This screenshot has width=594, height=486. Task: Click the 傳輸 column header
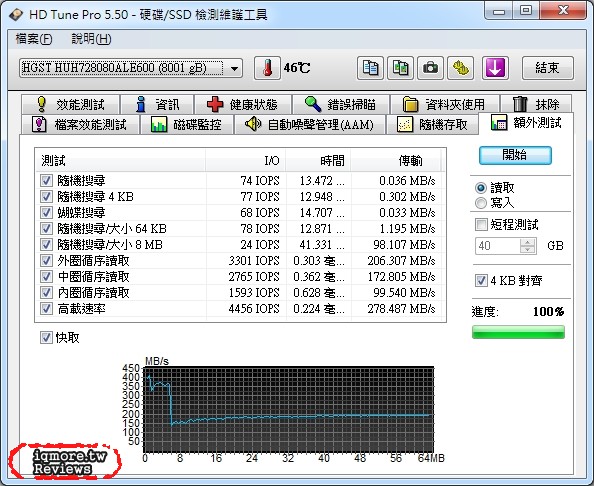395,161
